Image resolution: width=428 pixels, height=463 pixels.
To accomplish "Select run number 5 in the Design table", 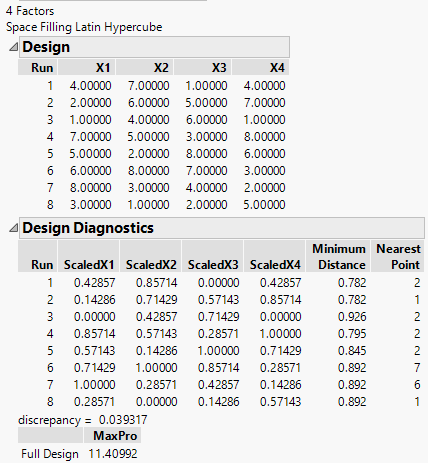I will [x=50, y=154].
